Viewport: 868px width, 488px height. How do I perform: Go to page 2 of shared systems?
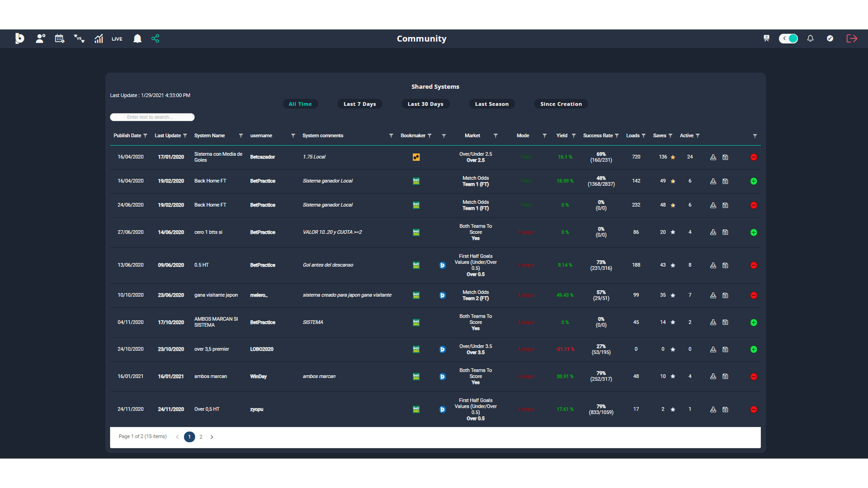pos(201,437)
